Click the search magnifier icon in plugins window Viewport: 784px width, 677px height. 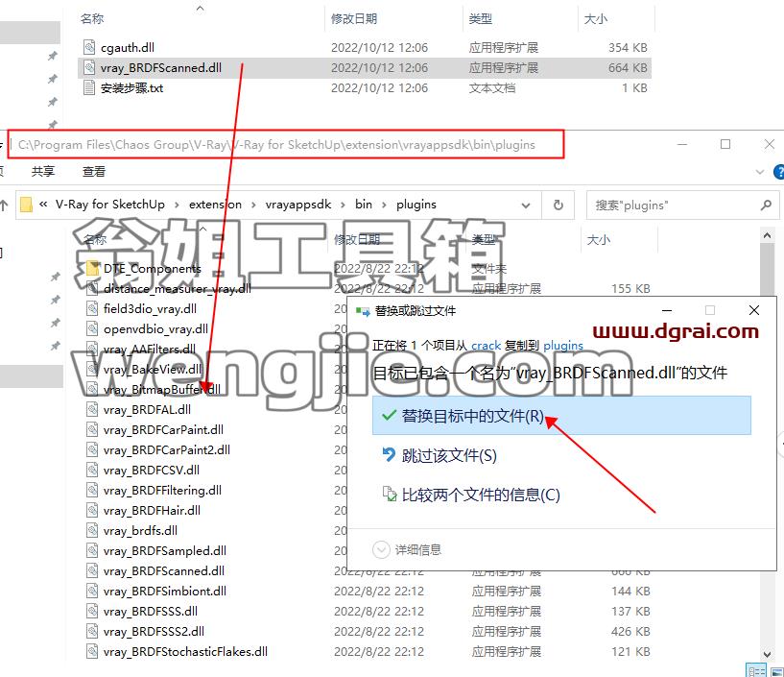coord(766,205)
